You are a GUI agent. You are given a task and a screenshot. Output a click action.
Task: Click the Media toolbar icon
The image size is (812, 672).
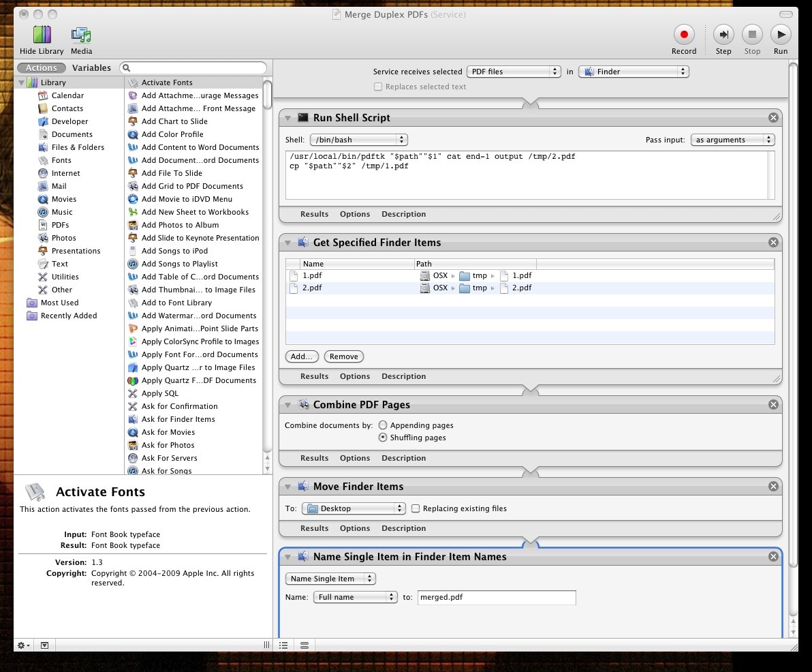tap(82, 33)
